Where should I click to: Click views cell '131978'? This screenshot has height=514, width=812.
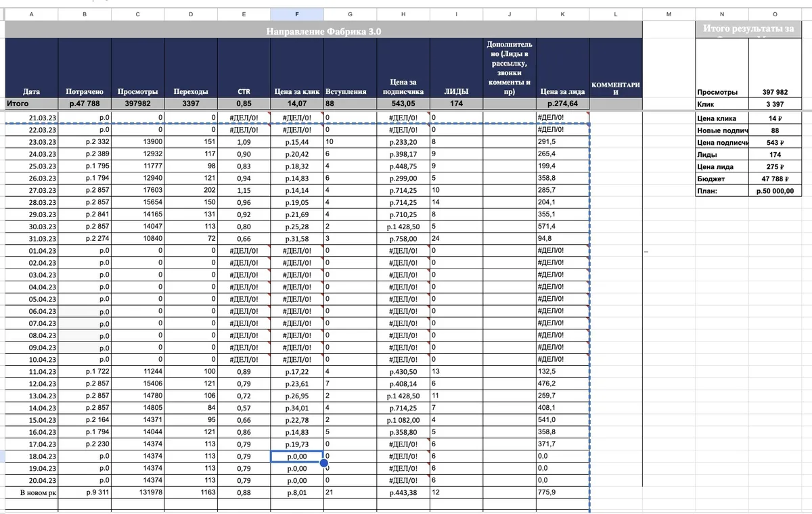tap(137, 492)
